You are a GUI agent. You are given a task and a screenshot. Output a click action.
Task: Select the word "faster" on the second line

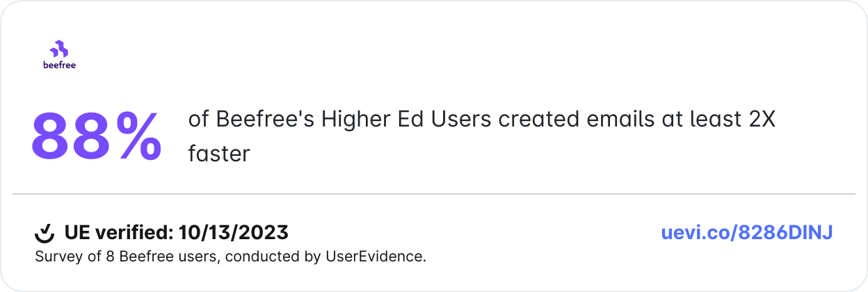[x=218, y=154]
